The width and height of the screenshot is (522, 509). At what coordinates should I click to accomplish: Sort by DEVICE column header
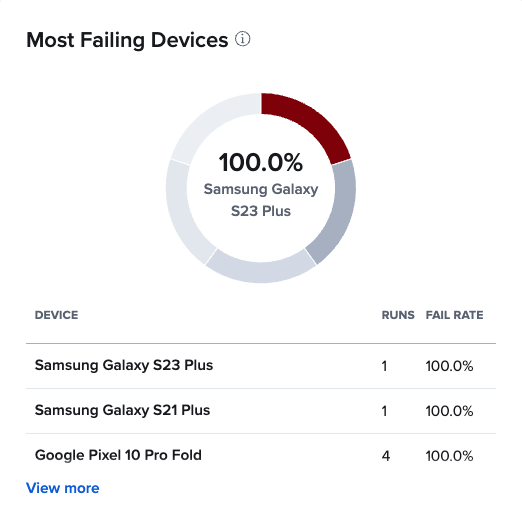click(x=56, y=315)
